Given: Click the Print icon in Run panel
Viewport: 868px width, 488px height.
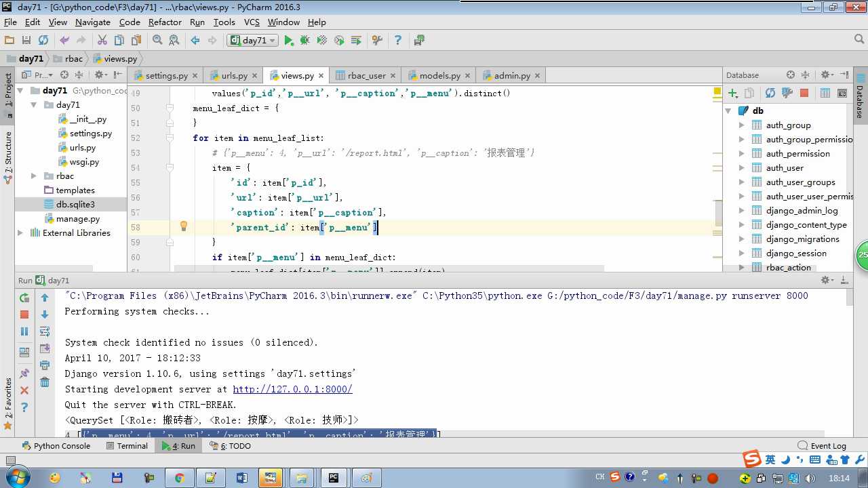Looking at the screenshot, I should 45,365.
